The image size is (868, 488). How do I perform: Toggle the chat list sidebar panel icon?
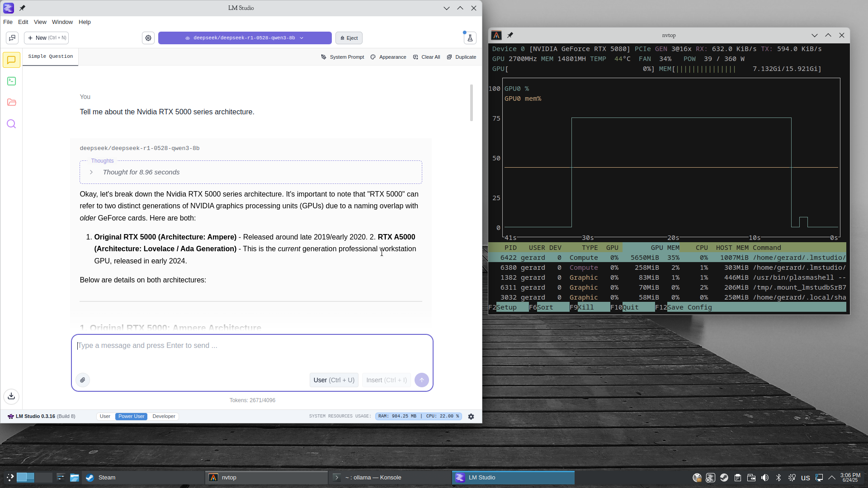point(12,38)
